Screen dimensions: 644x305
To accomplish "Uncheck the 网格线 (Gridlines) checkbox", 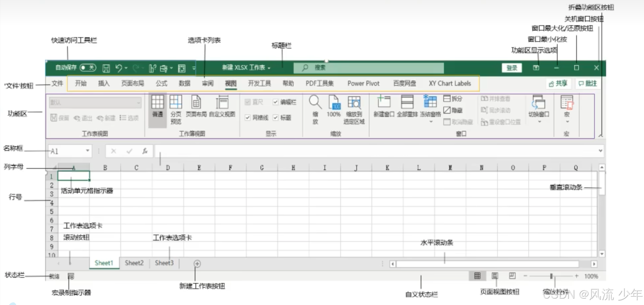I will pyautogui.click(x=248, y=118).
